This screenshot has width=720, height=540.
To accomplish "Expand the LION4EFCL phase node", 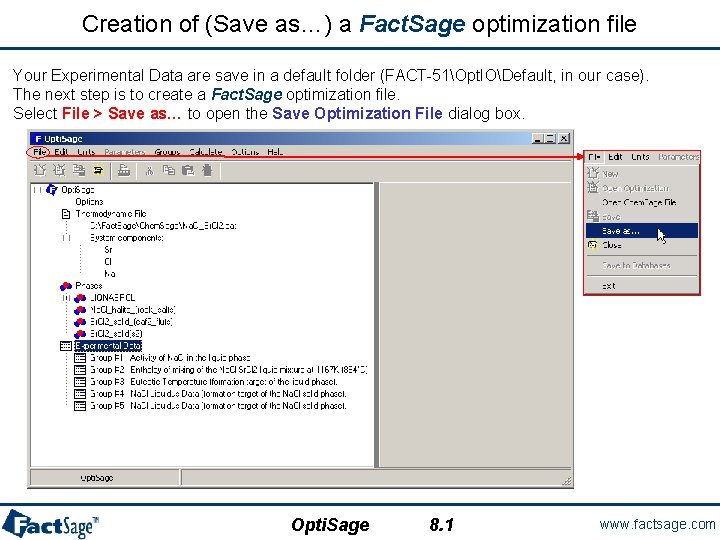I will [67, 298].
